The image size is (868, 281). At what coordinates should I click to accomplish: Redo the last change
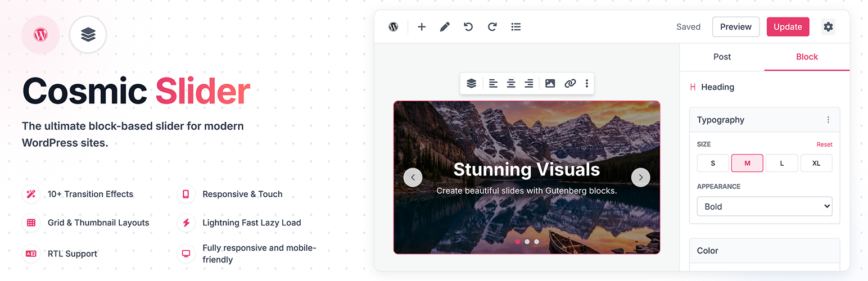tap(492, 27)
